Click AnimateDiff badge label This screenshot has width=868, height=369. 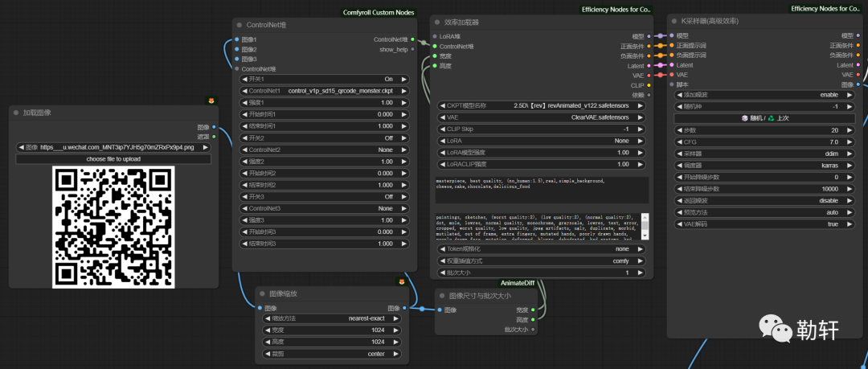point(519,282)
